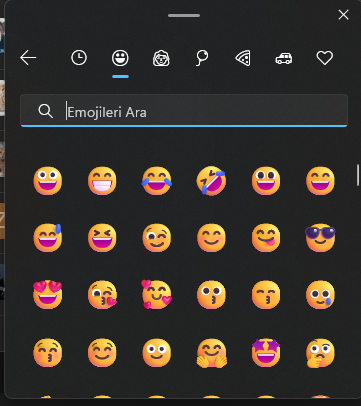
Task: Open the car transportation category
Action: [284, 59]
